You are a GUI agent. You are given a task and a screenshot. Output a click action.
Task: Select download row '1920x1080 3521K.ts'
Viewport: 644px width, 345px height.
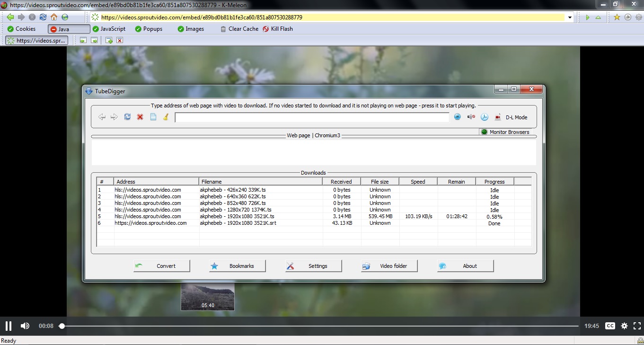314,216
